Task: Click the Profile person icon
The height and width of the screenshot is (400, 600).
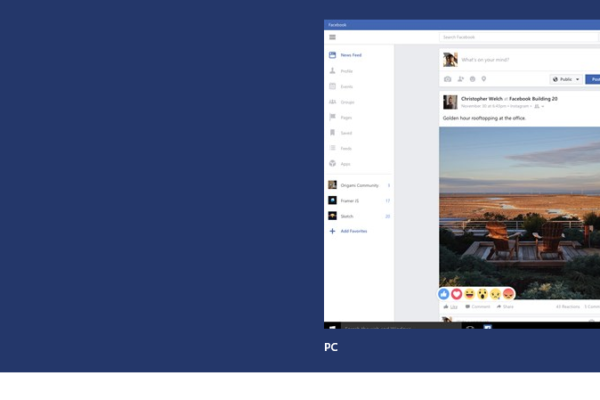Action: tap(332, 71)
